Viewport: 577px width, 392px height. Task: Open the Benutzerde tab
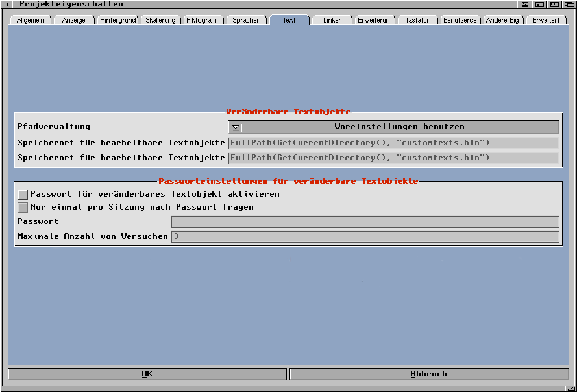click(460, 20)
